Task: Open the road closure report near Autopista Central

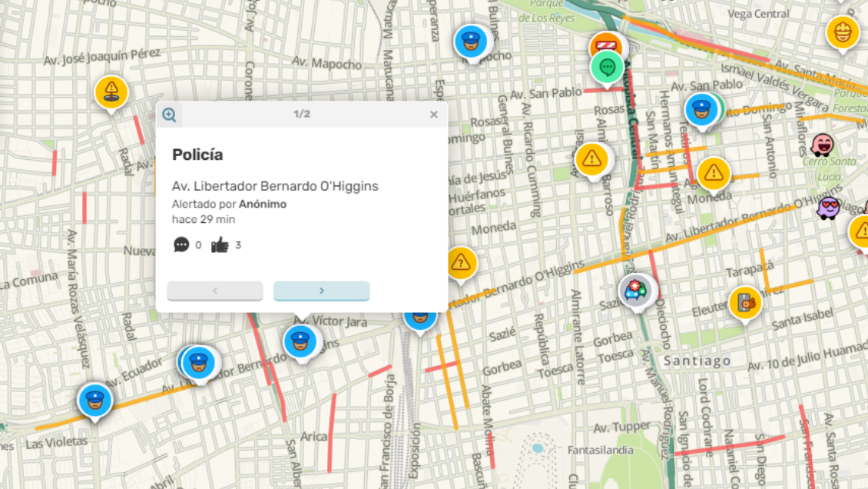Action: click(607, 45)
